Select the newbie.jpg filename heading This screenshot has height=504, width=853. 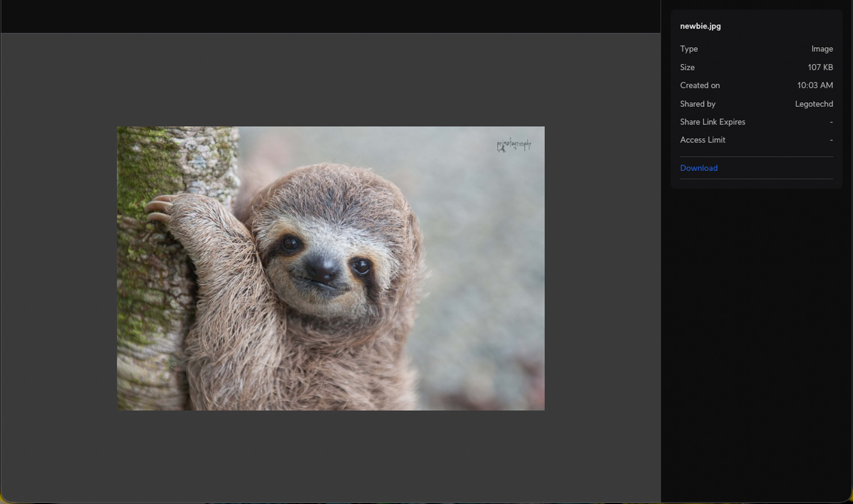pyautogui.click(x=700, y=26)
